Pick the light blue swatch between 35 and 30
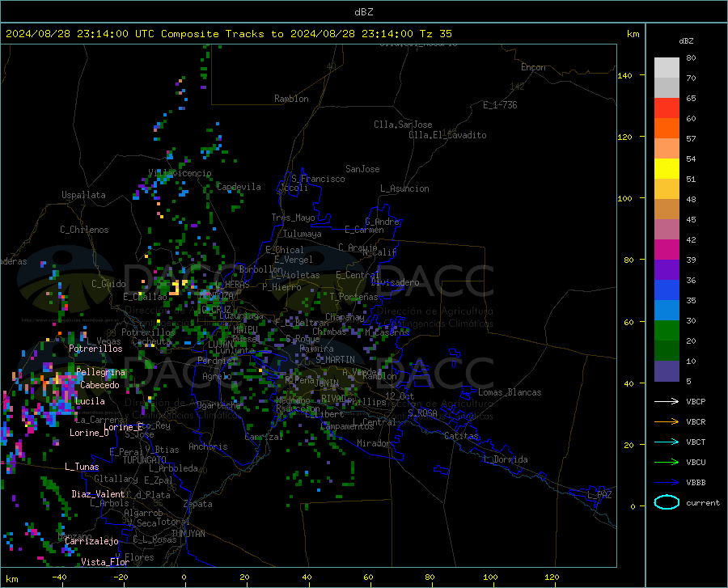Image resolution: width=728 pixels, height=588 pixels. 667,311
